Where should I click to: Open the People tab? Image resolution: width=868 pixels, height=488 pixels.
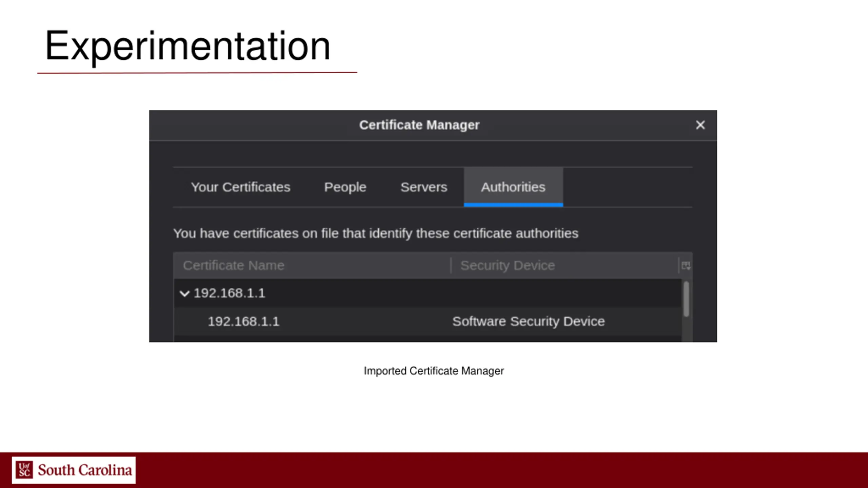pos(345,187)
